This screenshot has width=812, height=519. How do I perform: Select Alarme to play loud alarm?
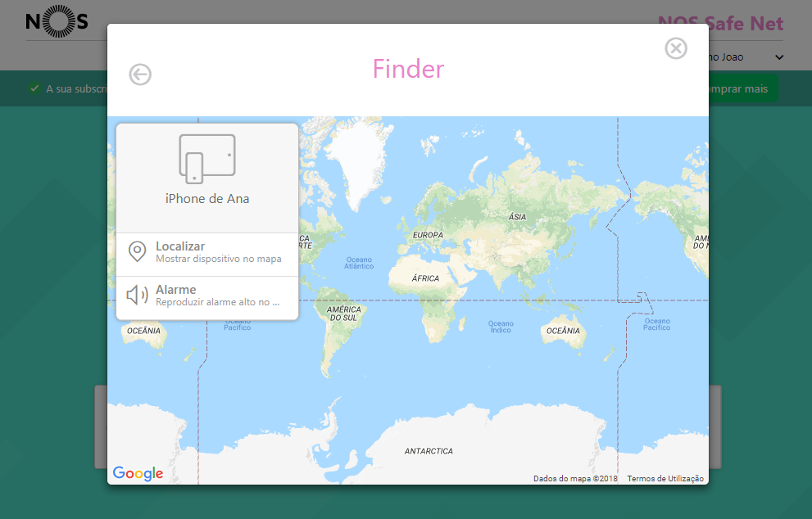click(x=207, y=298)
